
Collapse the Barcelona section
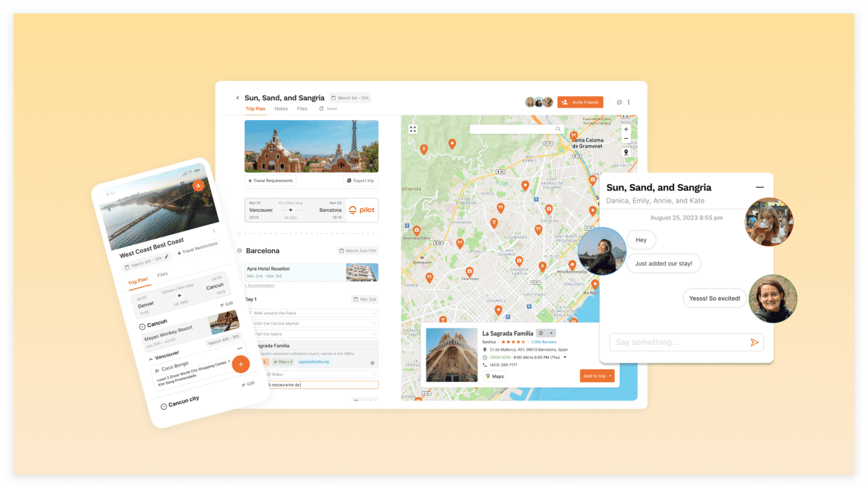point(239,251)
